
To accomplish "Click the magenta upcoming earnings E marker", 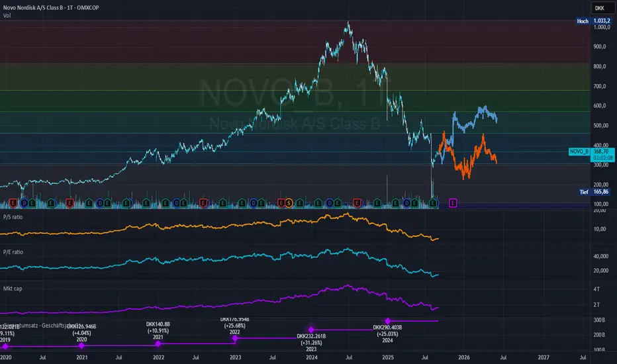I will (x=453, y=203).
